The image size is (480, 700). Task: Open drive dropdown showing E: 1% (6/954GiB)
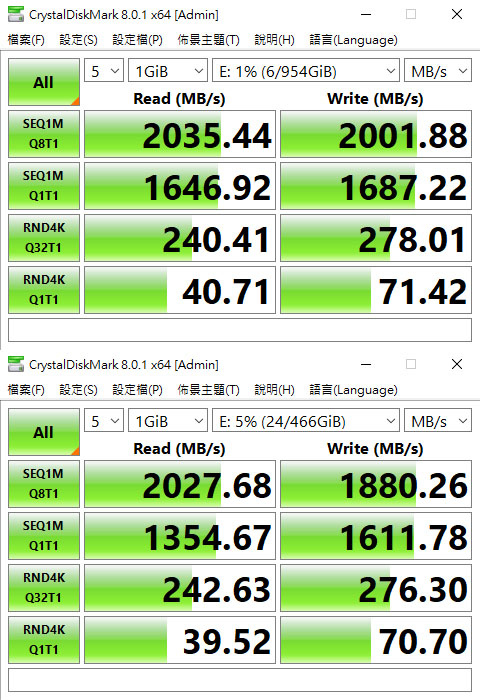[306, 71]
